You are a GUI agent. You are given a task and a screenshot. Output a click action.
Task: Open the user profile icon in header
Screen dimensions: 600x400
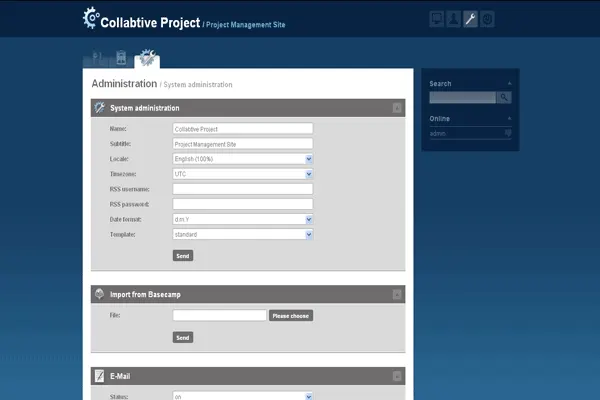click(x=453, y=18)
